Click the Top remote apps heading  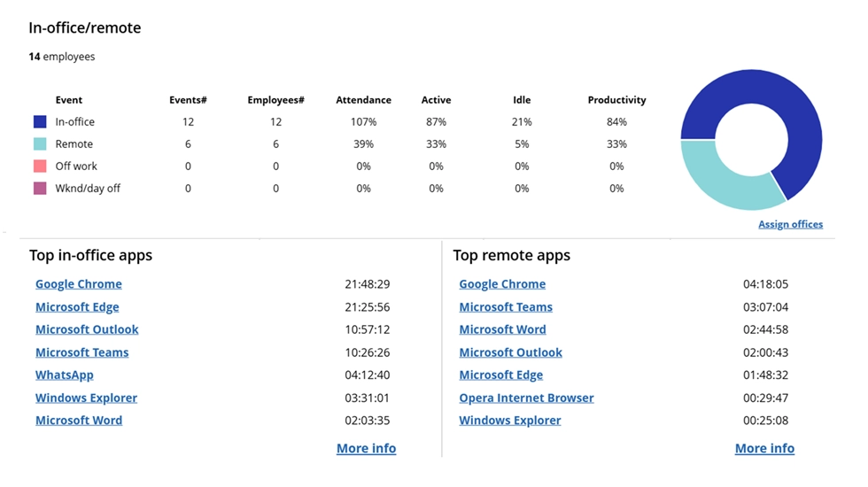[512, 255]
